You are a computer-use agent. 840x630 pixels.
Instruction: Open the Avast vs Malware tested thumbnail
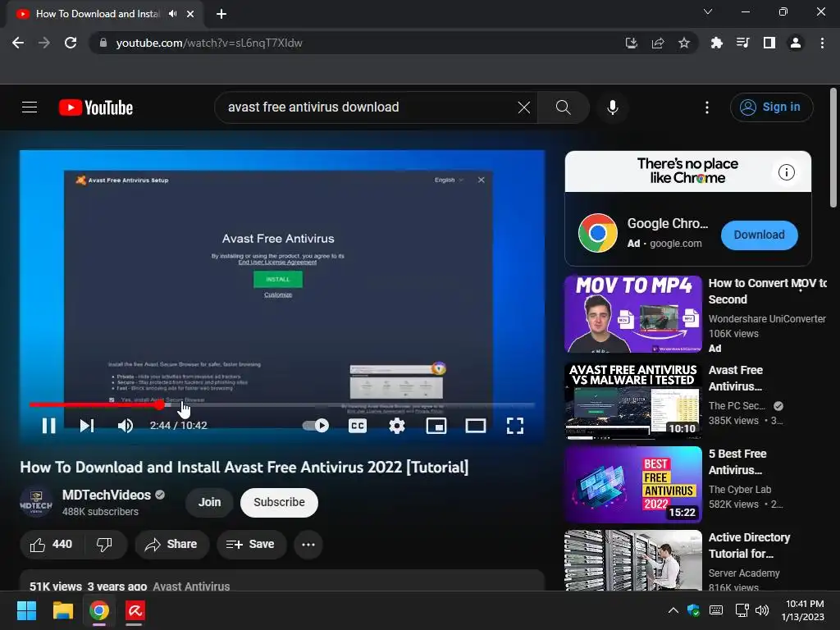click(x=633, y=400)
